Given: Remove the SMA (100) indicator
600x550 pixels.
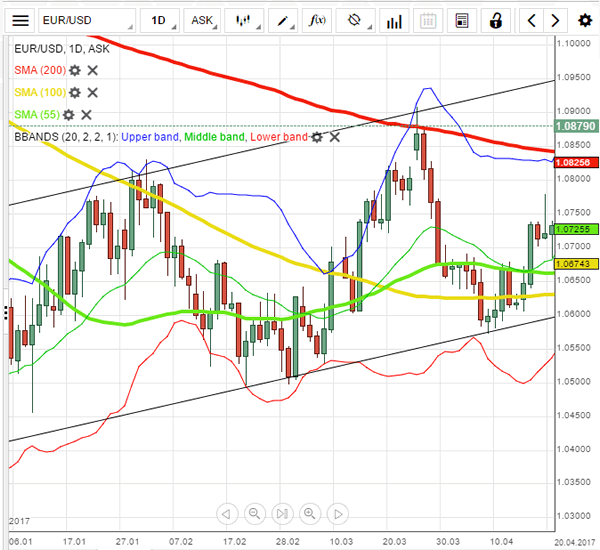Looking at the screenshot, I should click(93, 93).
